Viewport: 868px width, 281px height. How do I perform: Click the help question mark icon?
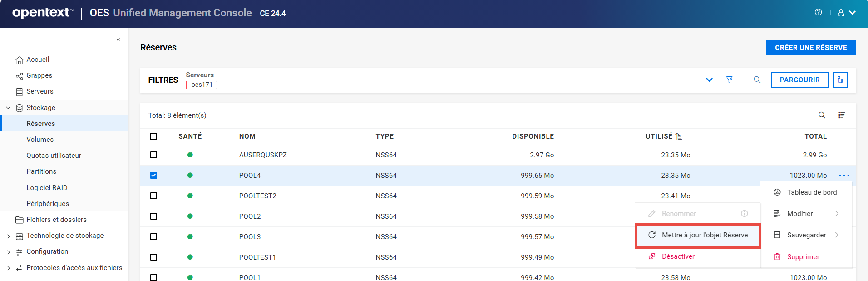(x=818, y=13)
